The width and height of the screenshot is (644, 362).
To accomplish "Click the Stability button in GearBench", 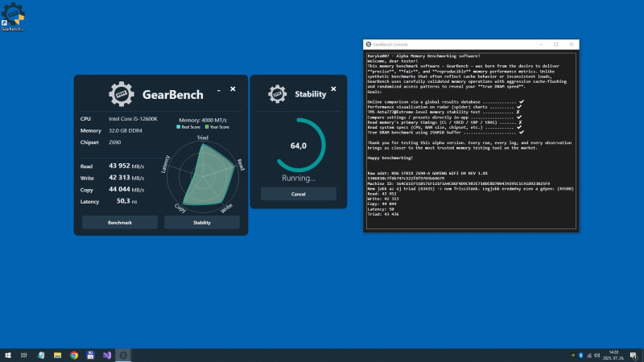I will point(202,223).
